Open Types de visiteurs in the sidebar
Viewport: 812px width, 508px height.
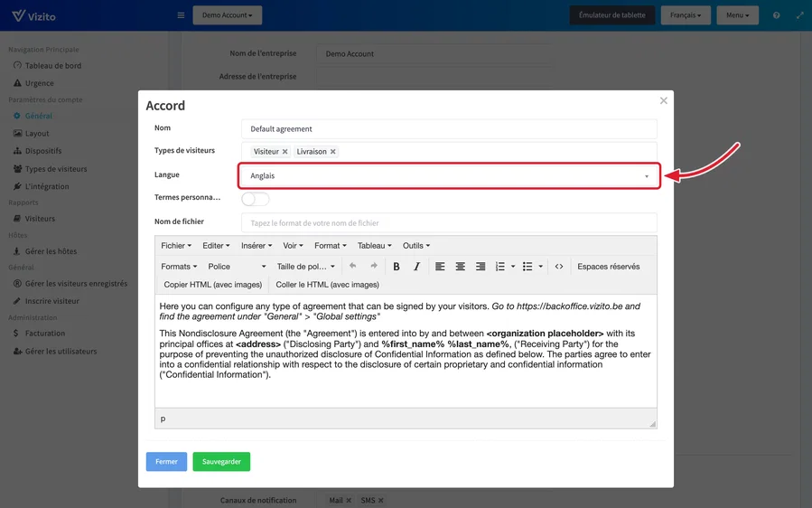[x=51, y=169]
